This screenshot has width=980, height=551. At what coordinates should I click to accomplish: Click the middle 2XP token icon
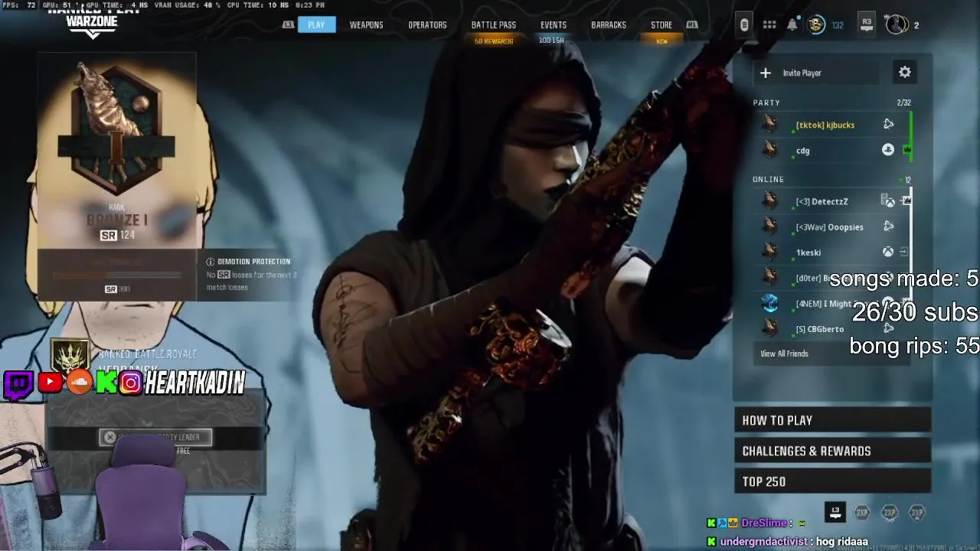(x=890, y=513)
